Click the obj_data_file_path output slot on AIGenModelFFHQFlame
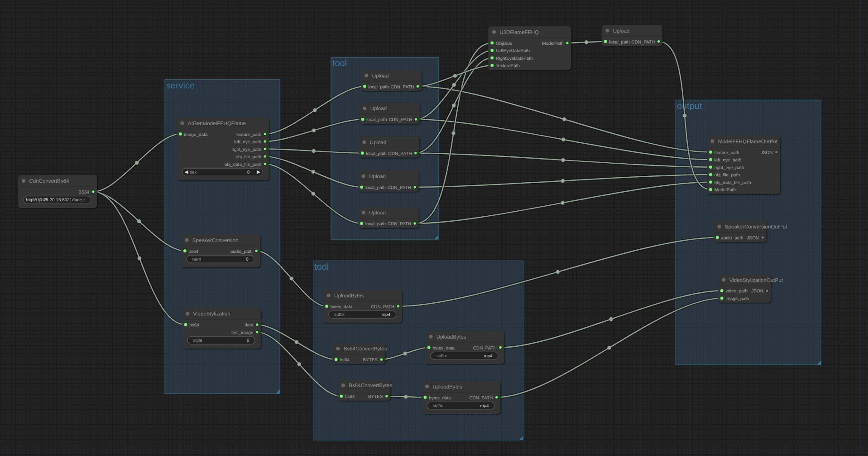The width and height of the screenshot is (868, 456). click(265, 164)
